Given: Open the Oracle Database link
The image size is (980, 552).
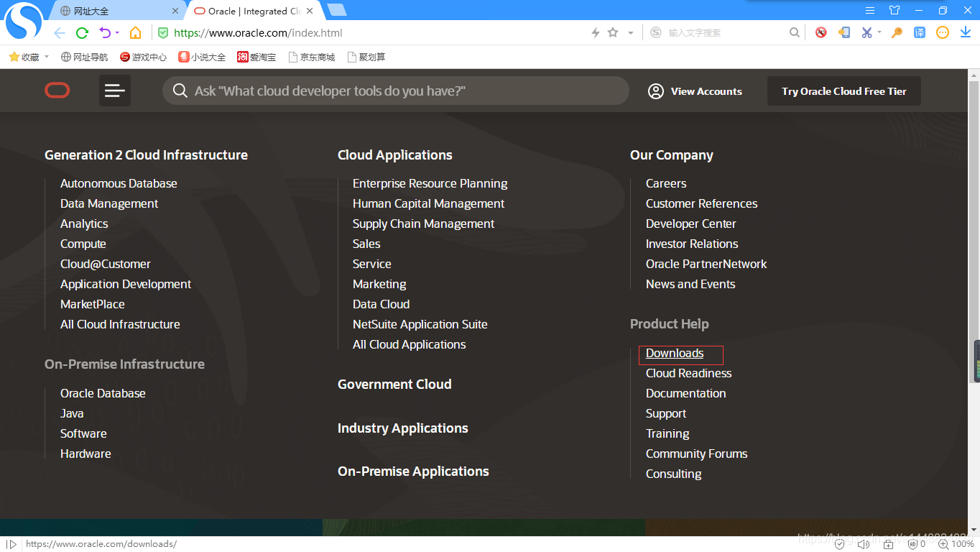Looking at the screenshot, I should 103,393.
